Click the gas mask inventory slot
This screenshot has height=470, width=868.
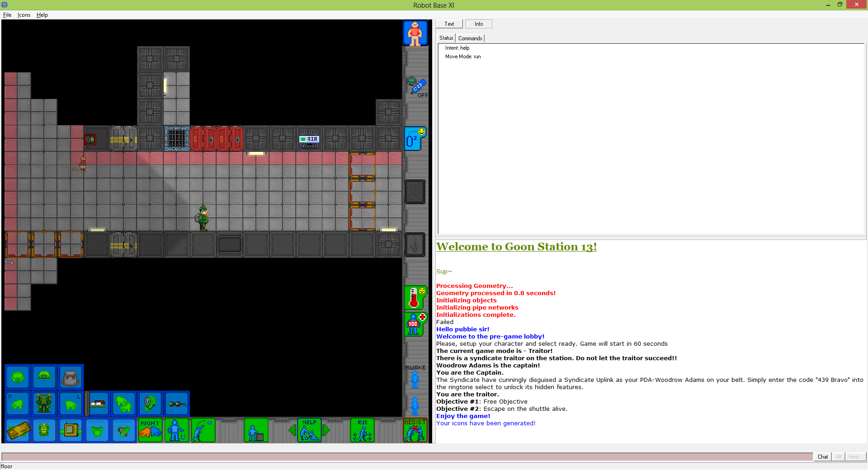[18, 377]
